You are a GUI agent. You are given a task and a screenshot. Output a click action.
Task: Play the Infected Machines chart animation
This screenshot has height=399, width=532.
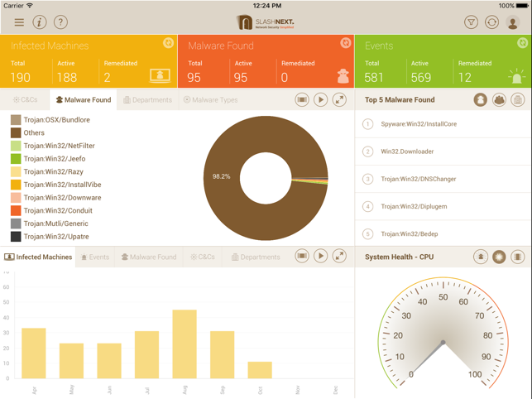coord(320,256)
